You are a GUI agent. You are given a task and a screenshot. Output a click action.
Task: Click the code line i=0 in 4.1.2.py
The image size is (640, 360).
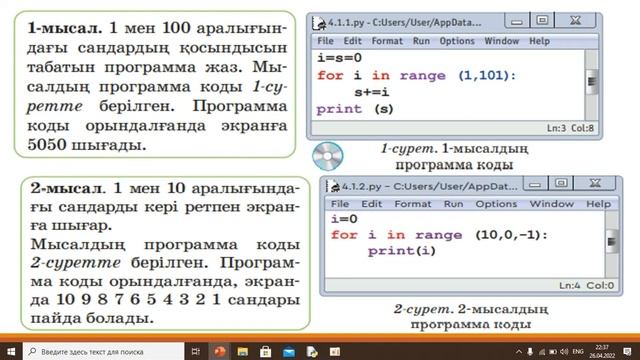pos(344,219)
